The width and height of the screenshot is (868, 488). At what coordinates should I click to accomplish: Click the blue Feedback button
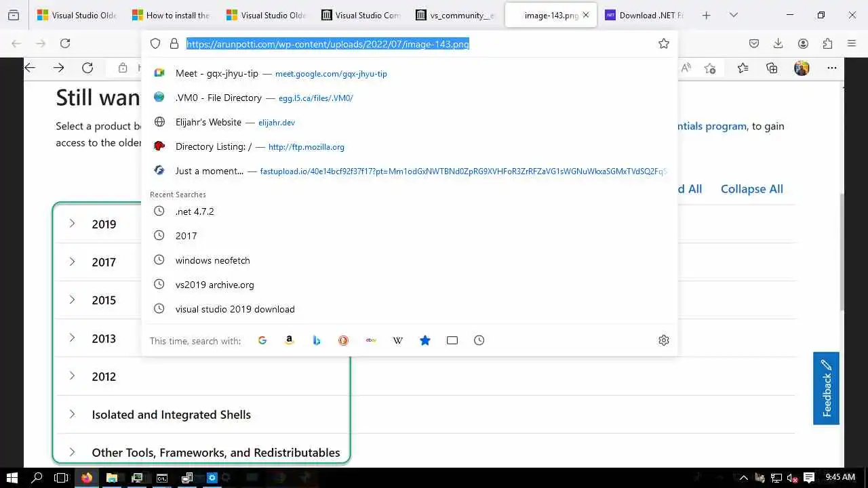pos(826,388)
